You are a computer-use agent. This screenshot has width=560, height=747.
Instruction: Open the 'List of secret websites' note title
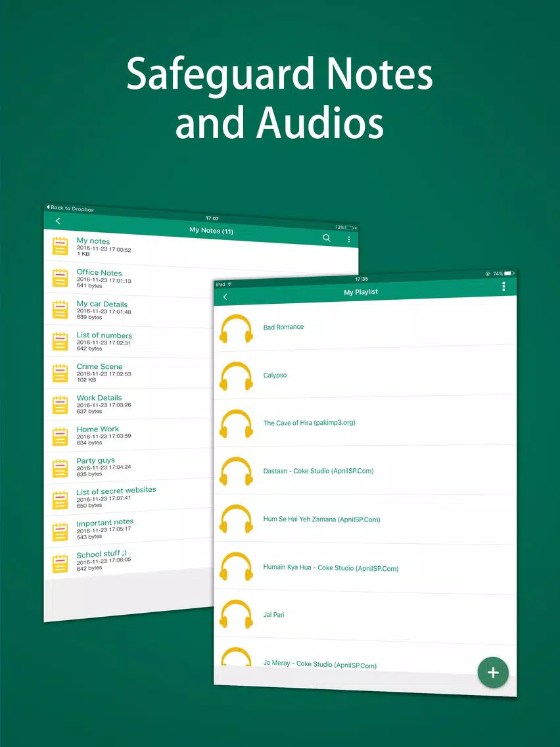[116, 491]
